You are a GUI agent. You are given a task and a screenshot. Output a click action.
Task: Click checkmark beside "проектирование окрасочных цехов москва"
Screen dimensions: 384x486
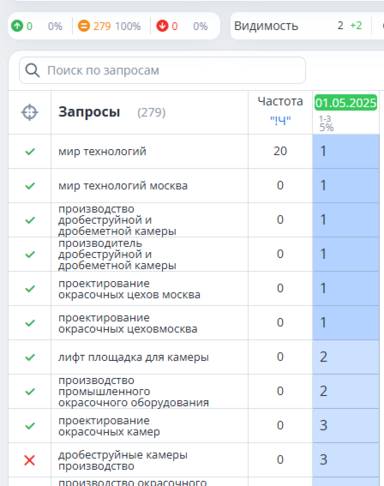click(30, 289)
